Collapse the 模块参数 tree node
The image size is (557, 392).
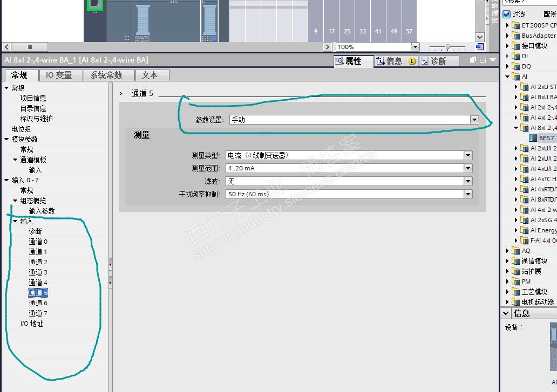(6, 140)
